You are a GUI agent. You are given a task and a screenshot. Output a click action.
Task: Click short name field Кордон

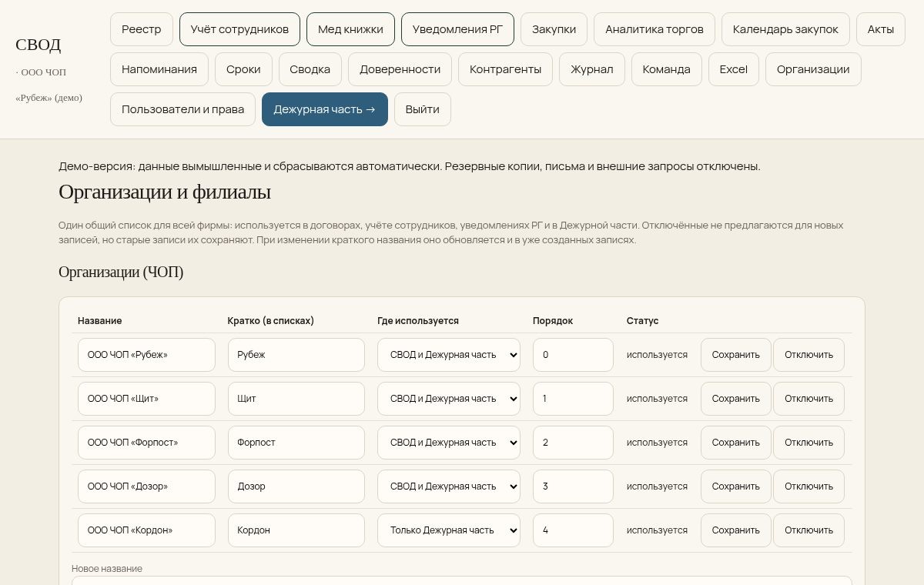coord(296,530)
